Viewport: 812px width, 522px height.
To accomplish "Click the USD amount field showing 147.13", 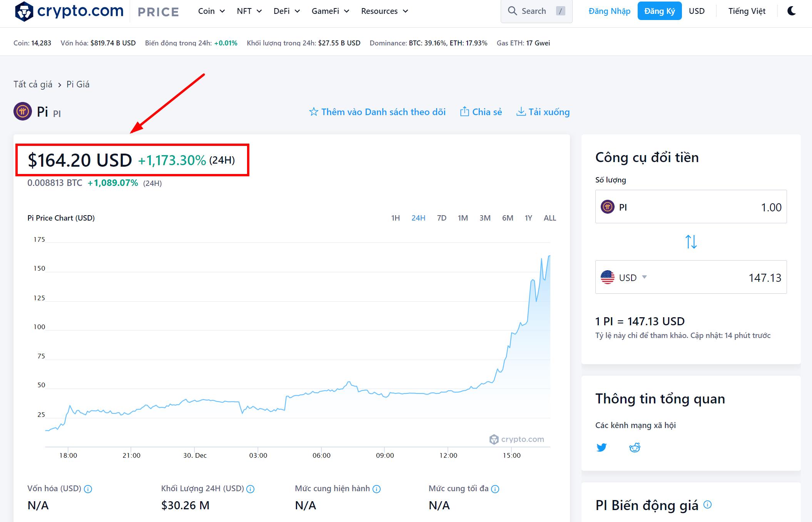I will 691,277.
